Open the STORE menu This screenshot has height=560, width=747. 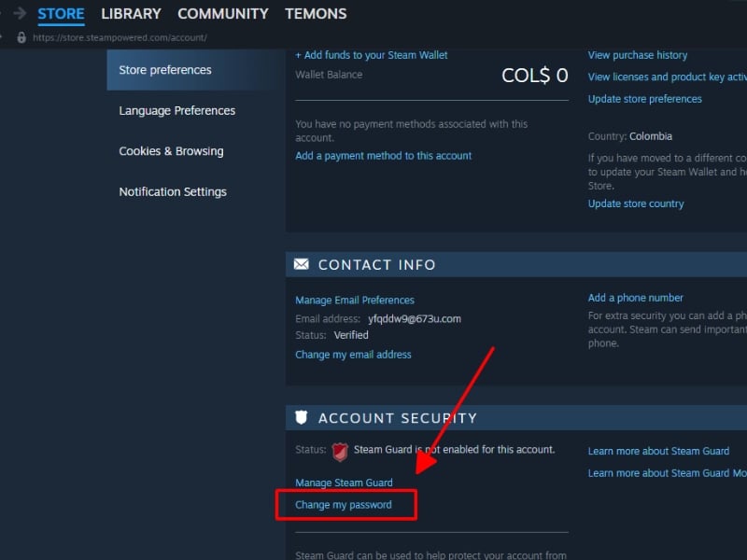[61, 14]
